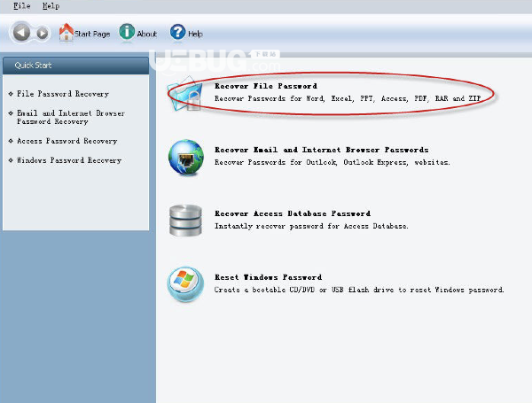532x403 pixels.
Task: Open Recover Email and Internet Browser Passwords
Action: [x=322, y=150]
